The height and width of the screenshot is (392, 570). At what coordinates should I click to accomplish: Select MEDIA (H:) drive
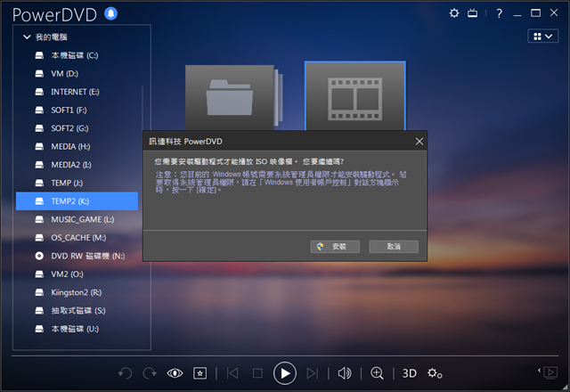pos(77,146)
